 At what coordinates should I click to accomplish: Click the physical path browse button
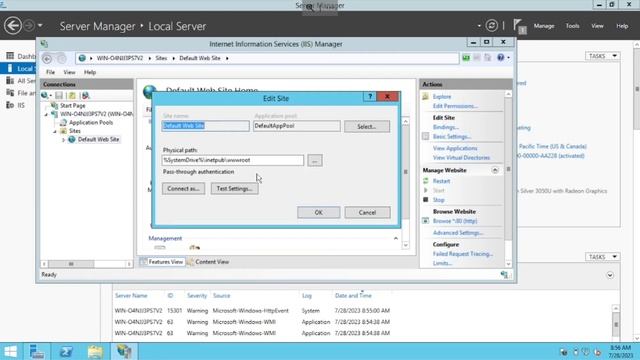click(315, 160)
